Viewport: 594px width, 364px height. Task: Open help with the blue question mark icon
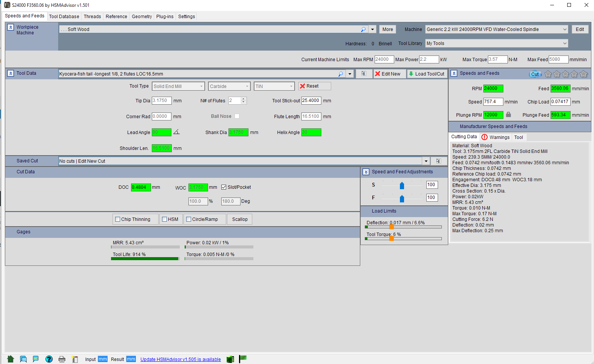click(49, 359)
